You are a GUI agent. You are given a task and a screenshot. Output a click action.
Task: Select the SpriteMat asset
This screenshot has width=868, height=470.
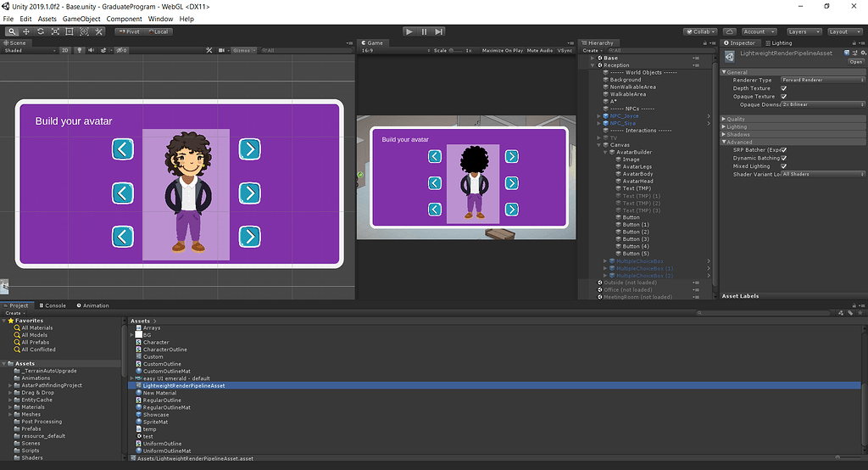tap(155, 422)
